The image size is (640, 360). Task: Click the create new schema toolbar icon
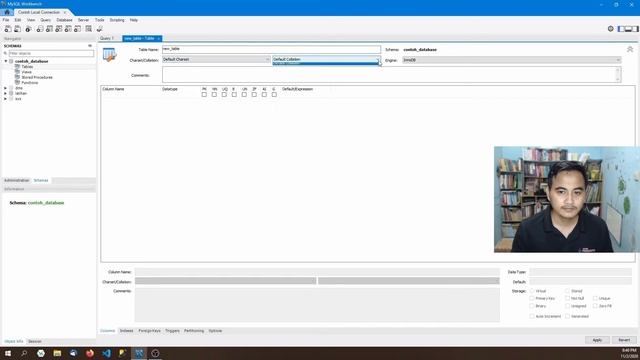[40, 29]
